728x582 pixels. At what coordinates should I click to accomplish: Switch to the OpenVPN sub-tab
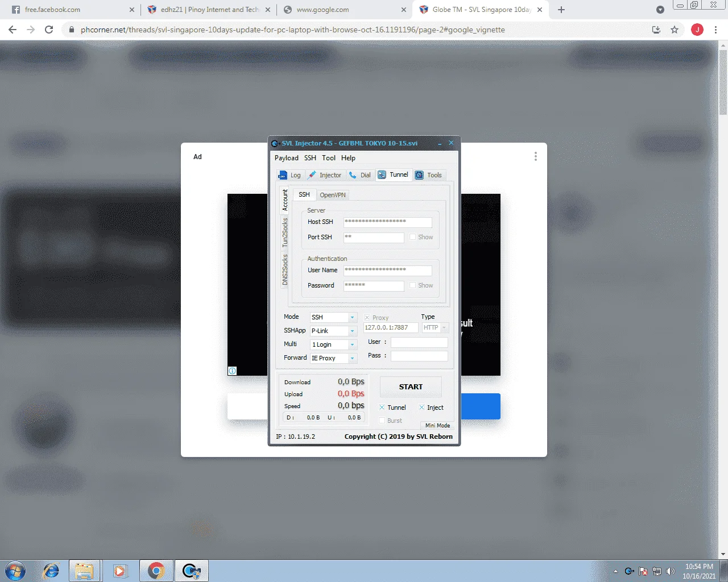332,195
